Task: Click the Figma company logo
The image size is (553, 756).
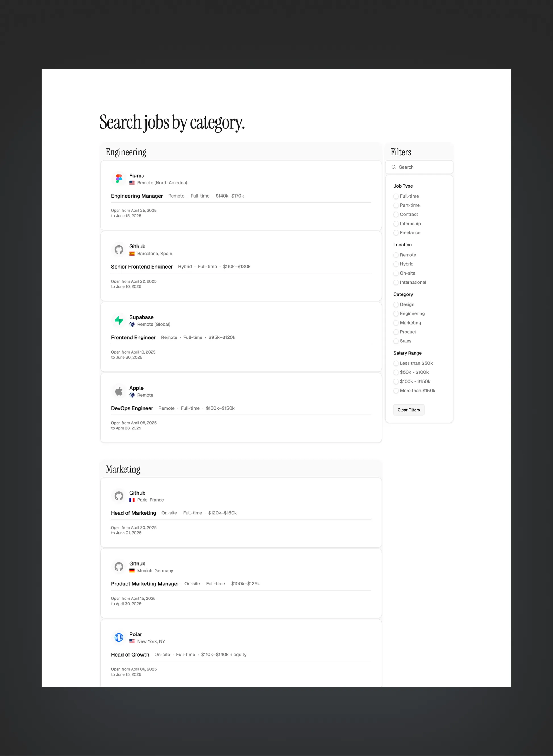Action: 118,178
